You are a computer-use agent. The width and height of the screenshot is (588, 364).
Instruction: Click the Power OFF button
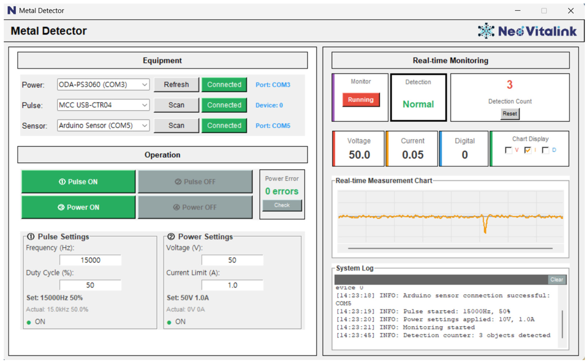(x=195, y=207)
